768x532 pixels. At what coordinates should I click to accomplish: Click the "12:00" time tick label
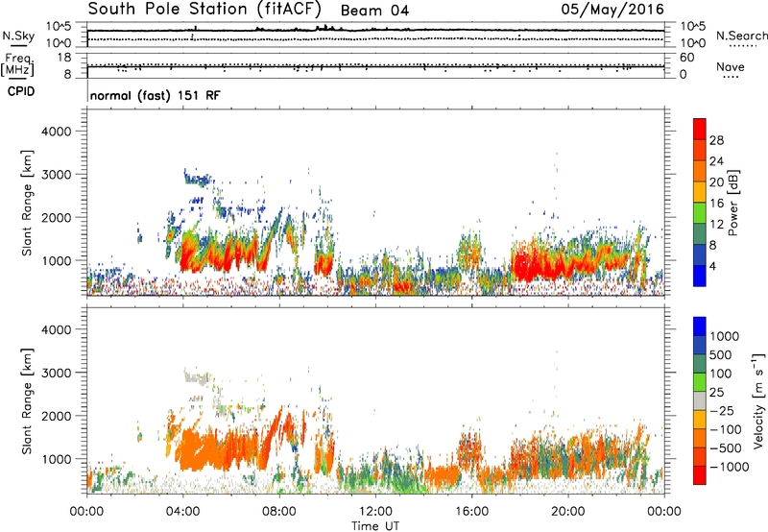pos(375,512)
